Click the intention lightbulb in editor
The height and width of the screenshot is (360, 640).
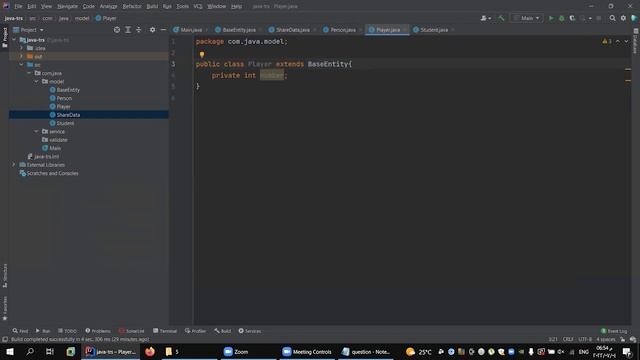[202, 54]
